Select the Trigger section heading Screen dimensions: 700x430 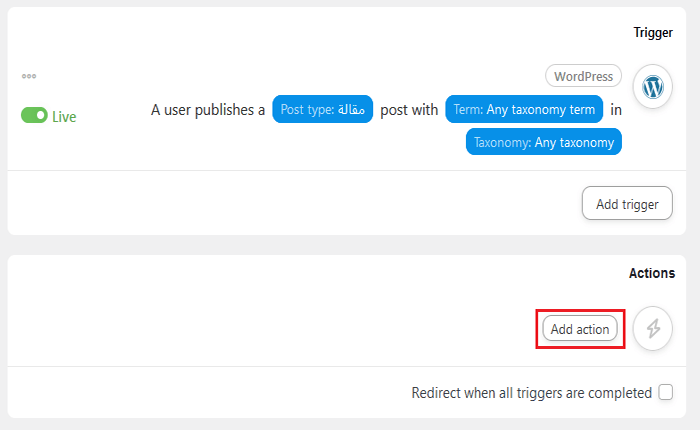[x=653, y=32]
